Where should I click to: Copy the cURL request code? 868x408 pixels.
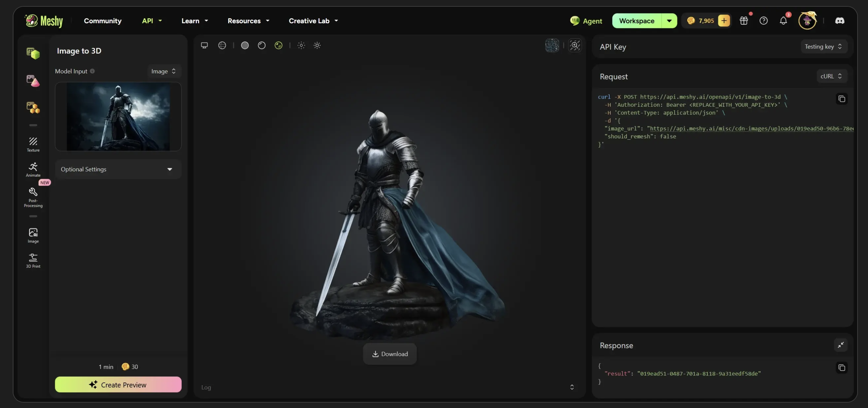point(842,99)
